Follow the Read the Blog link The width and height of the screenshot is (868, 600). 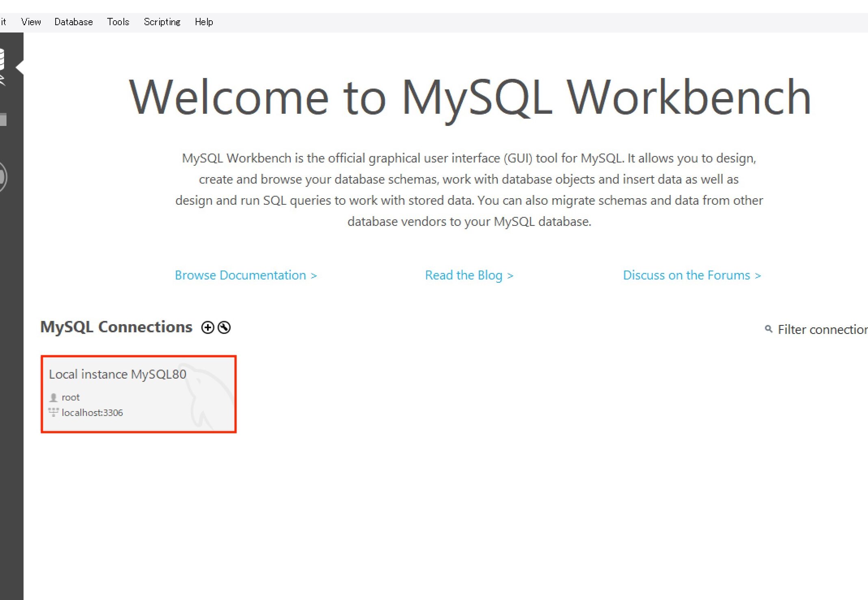[x=469, y=275]
